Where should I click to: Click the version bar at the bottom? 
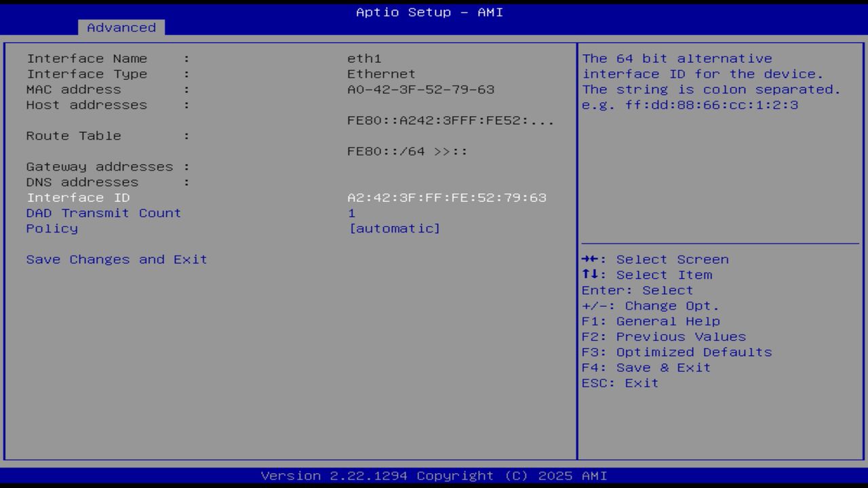(433, 476)
